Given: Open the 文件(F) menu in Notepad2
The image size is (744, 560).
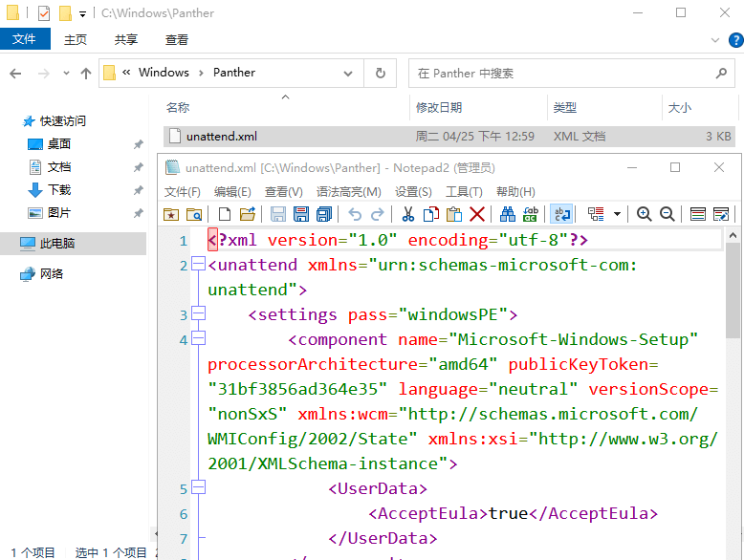Looking at the screenshot, I should coord(183,191).
